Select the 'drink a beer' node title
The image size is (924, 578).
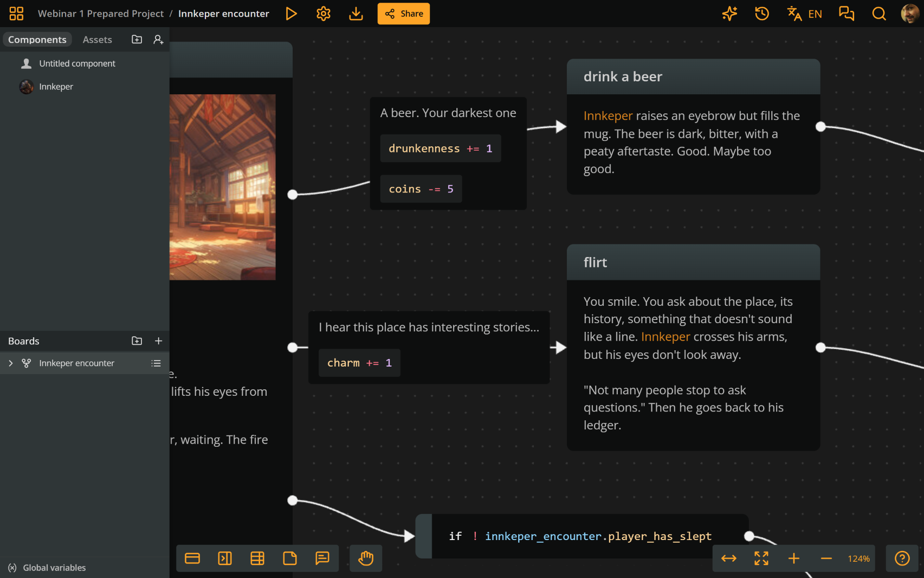(x=623, y=76)
